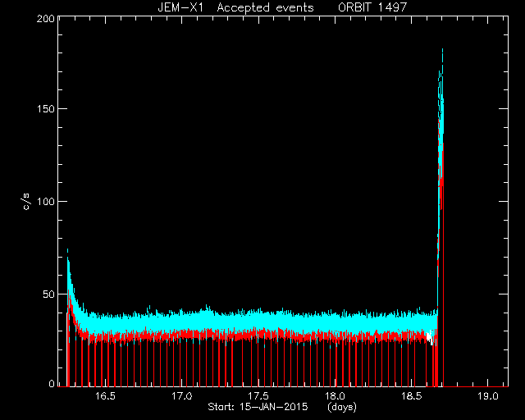The width and height of the screenshot is (525, 420).
Task: Click the tall cyan spike peak near 18.7
Action: 442,50
